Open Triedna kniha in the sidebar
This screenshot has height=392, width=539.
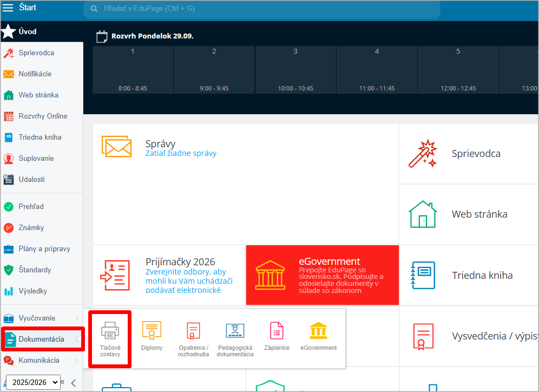point(40,137)
